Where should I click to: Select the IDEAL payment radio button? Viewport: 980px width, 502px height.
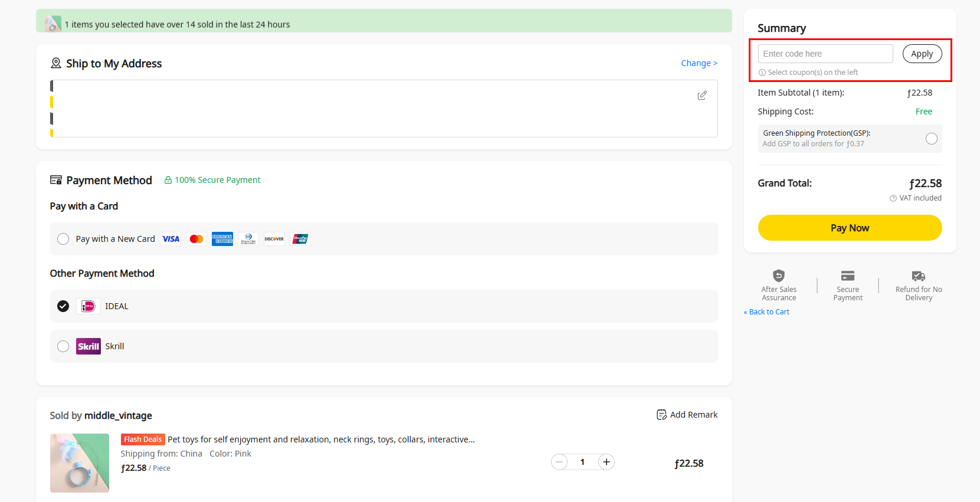click(x=63, y=306)
